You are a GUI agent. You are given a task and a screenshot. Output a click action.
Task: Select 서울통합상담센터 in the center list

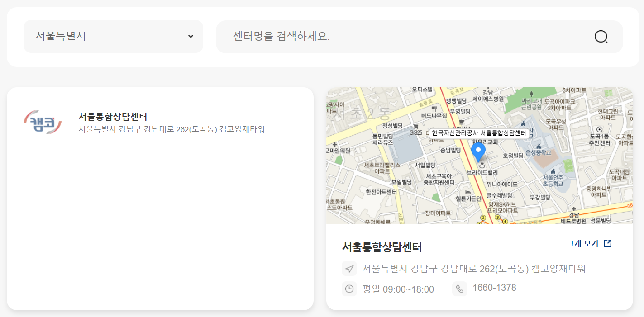[x=113, y=117]
